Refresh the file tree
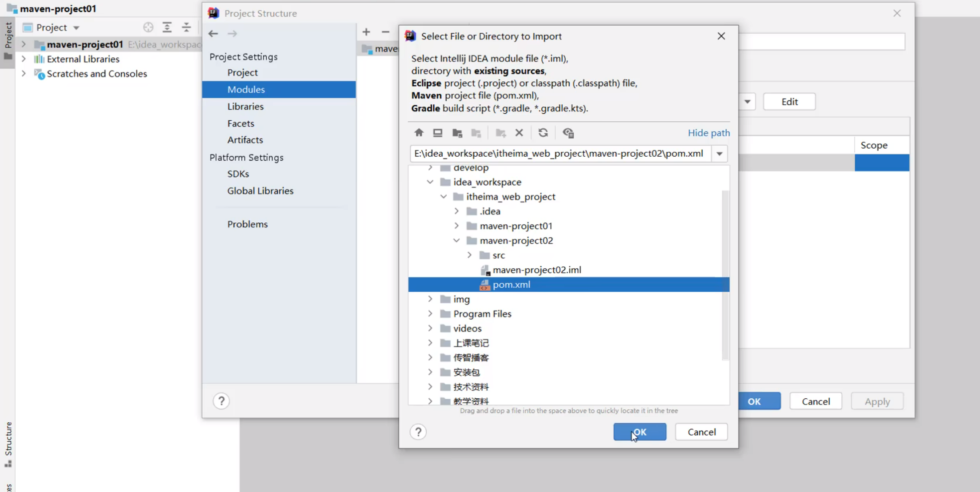Viewport: 980px width, 492px height. point(543,133)
